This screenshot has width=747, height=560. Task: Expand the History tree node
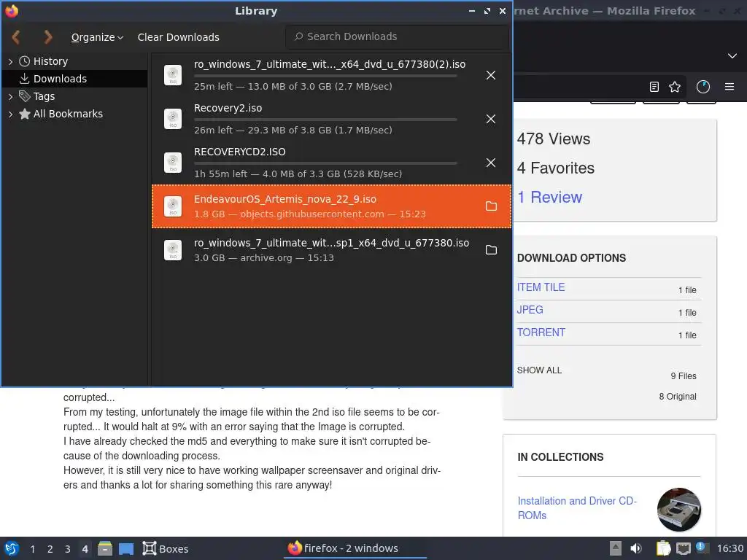[x=10, y=61]
